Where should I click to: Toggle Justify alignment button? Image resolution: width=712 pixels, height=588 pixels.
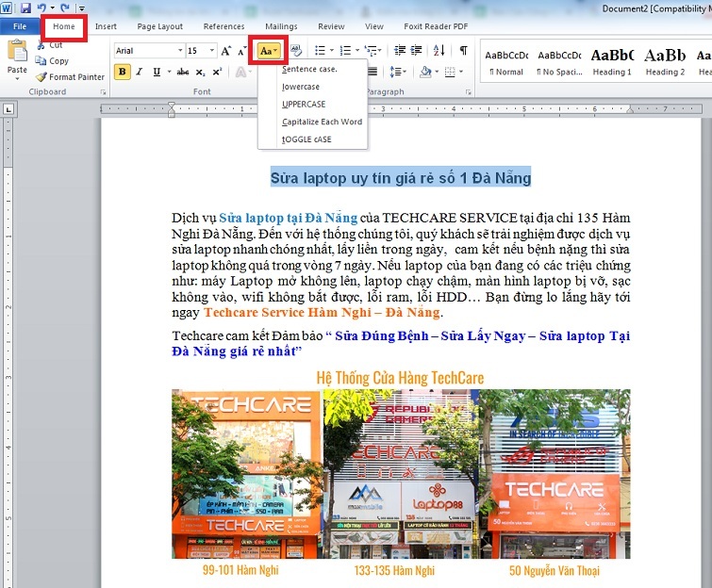click(373, 72)
